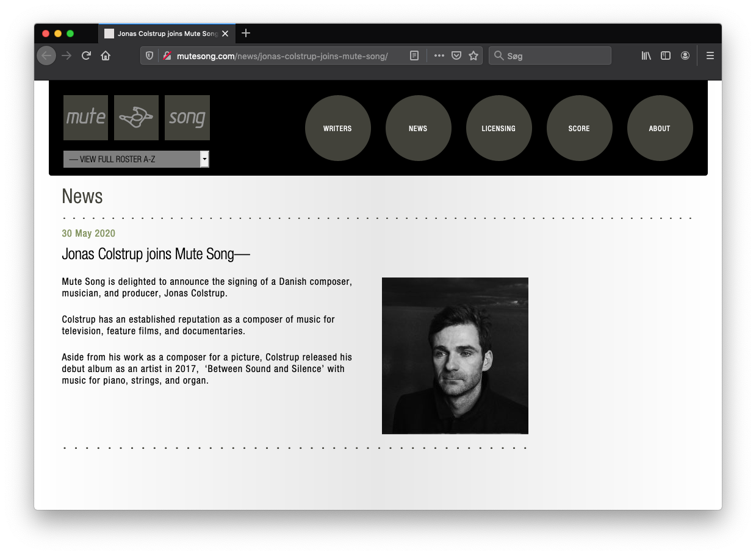Click the 'News' page heading
The image size is (756, 555).
coord(82,196)
